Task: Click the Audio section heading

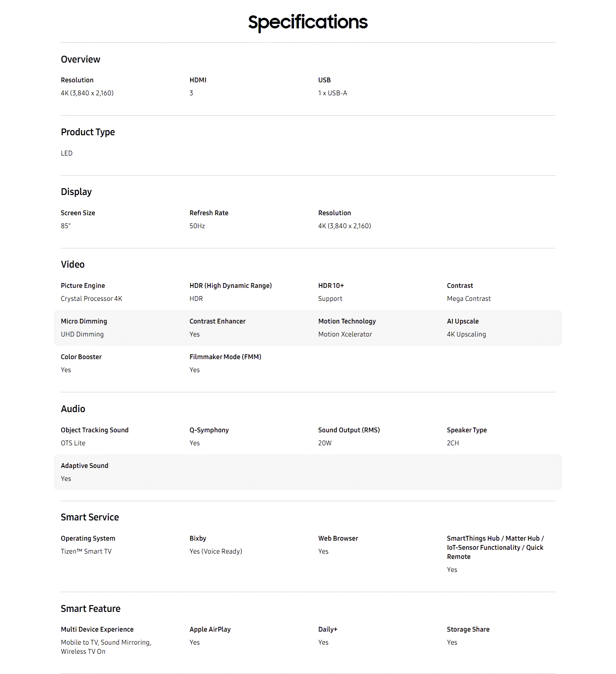Action: (x=73, y=409)
